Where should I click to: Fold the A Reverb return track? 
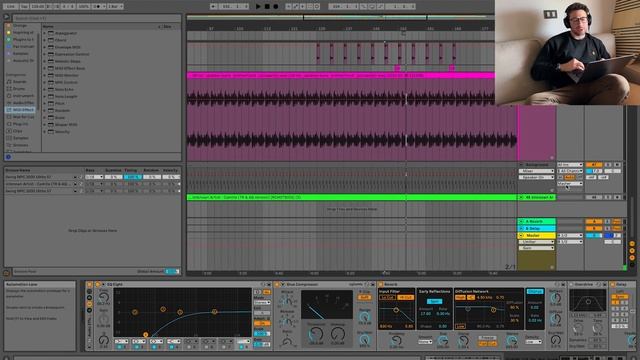point(521,221)
